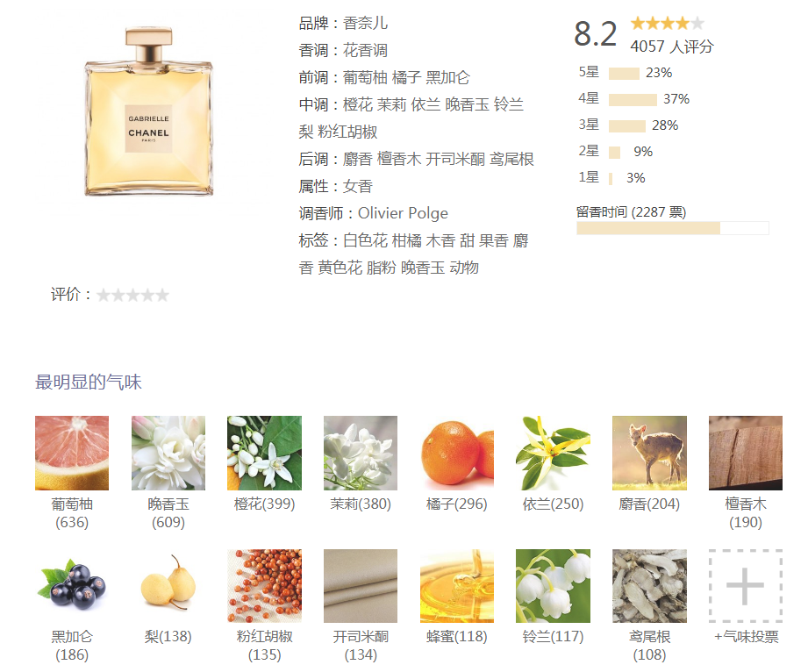Click the 4星 rating bar
Image resolution: width=808 pixels, height=672 pixels.
pyautogui.click(x=633, y=99)
